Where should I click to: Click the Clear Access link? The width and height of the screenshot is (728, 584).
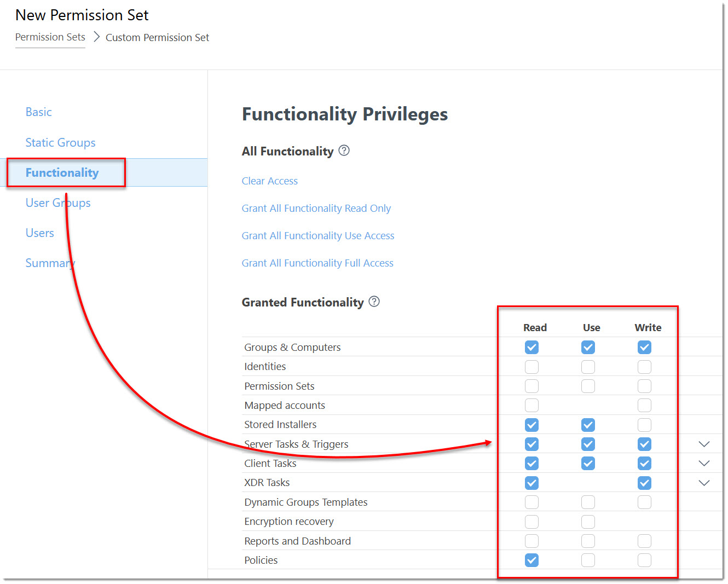(x=270, y=181)
